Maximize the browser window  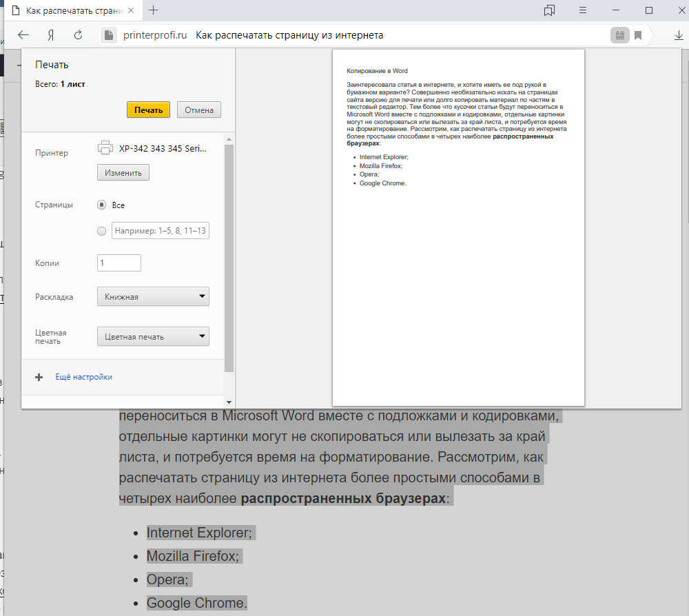point(649,10)
